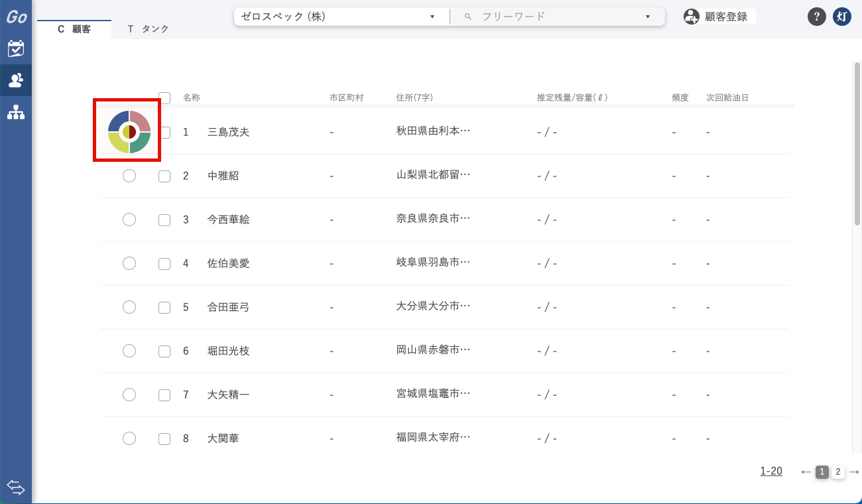The width and height of the screenshot is (862, 504).
Task: Open customer 大関華
Action: click(x=223, y=438)
